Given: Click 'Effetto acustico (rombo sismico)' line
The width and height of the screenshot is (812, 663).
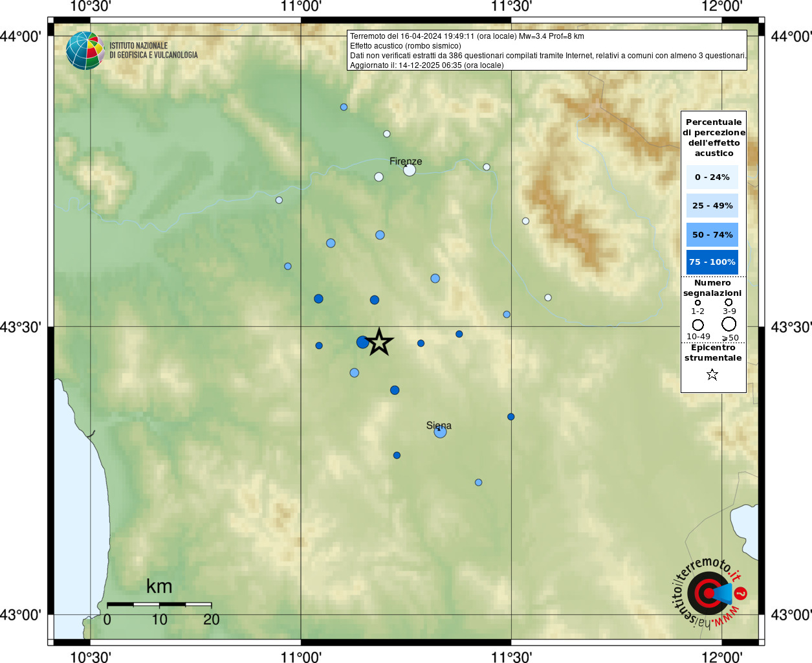Looking at the screenshot, I should [x=406, y=46].
